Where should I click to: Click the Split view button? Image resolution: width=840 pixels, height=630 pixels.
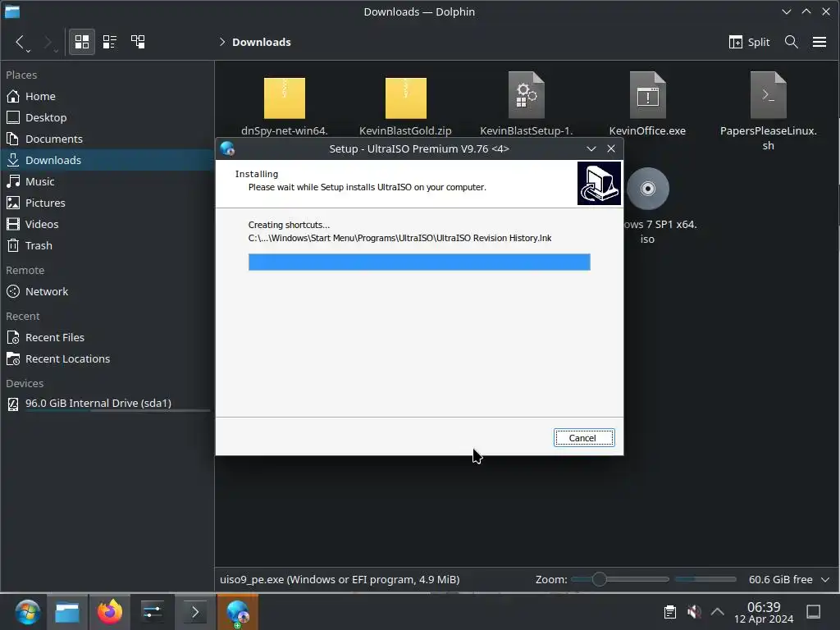click(x=749, y=42)
